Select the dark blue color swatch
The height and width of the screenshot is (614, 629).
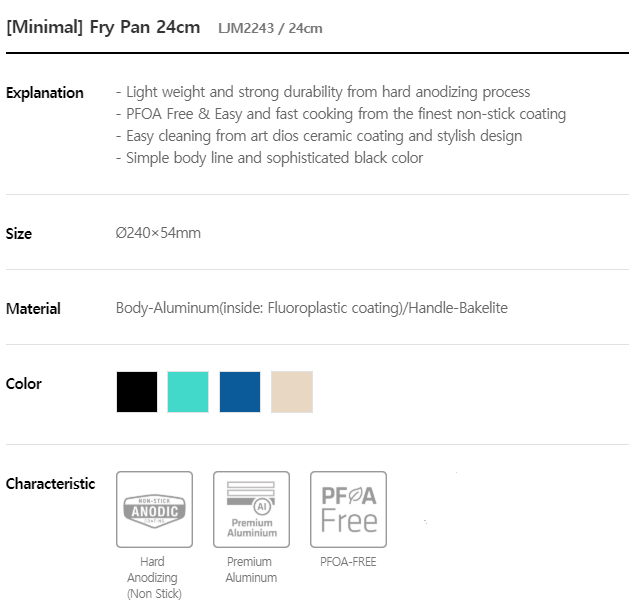240,392
